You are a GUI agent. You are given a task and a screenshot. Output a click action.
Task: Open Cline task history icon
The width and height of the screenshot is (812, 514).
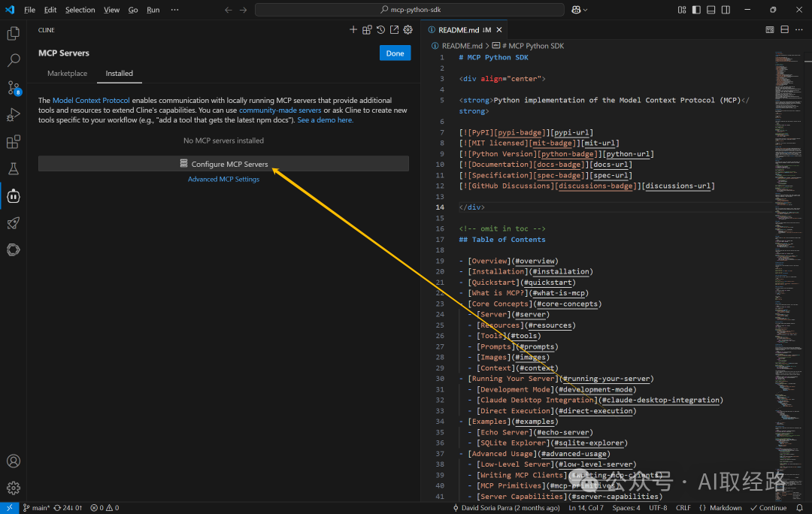click(380, 30)
